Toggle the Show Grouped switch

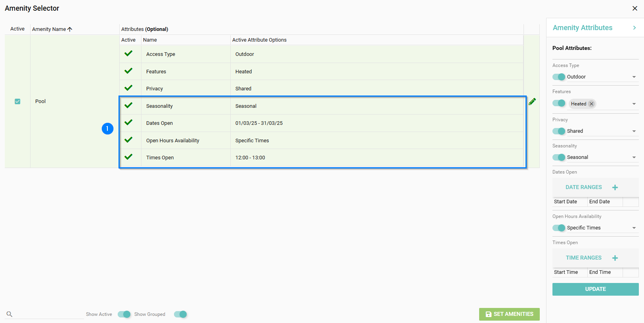(x=180, y=314)
